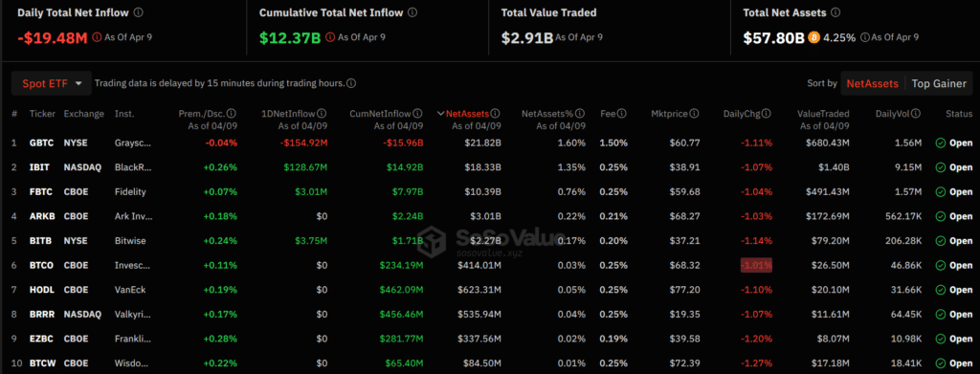
Task: Click red info icon next to $12.37B
Action: coord(330,37)
